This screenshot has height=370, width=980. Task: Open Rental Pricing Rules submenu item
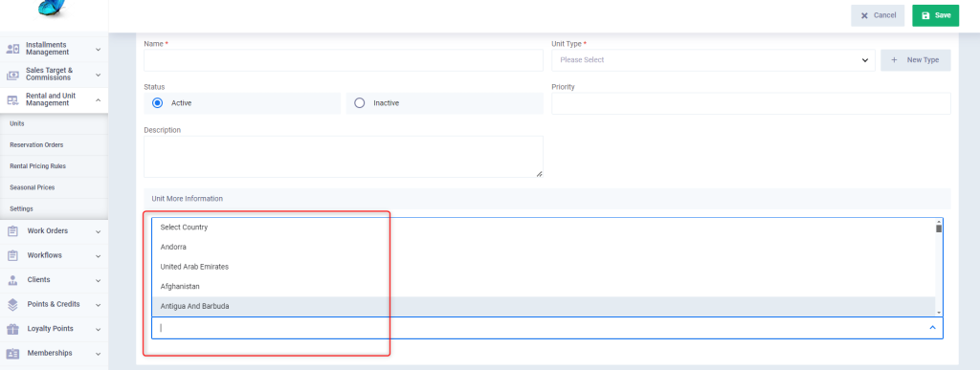pyautogui.click(x=54, y=166)
